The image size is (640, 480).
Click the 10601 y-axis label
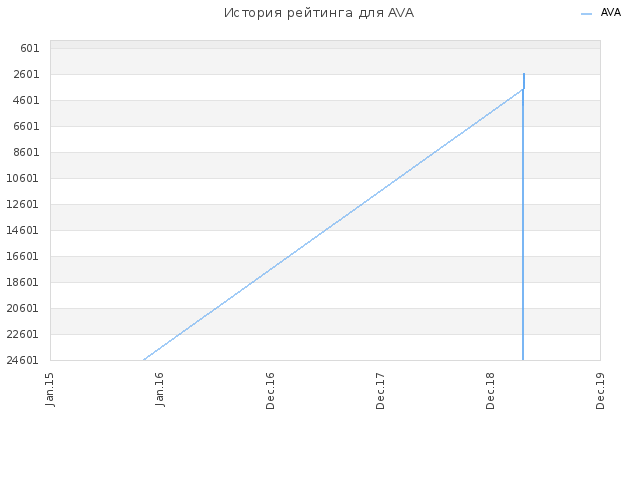point(22,178)
